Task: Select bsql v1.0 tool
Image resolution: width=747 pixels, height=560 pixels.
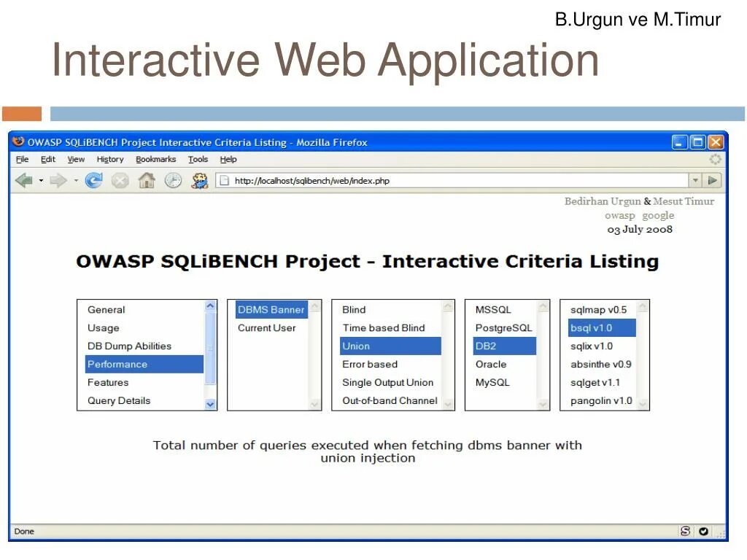Action: 602,328
